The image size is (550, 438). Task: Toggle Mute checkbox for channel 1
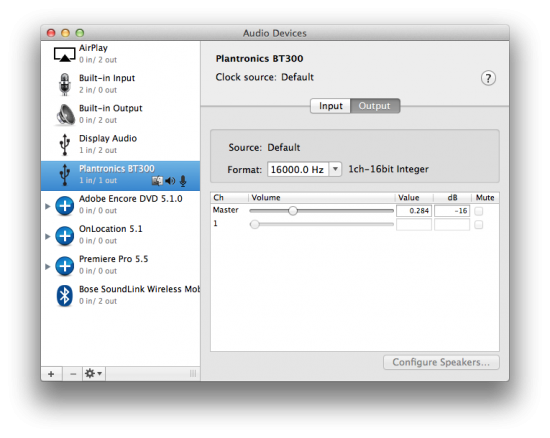point(478,224)
